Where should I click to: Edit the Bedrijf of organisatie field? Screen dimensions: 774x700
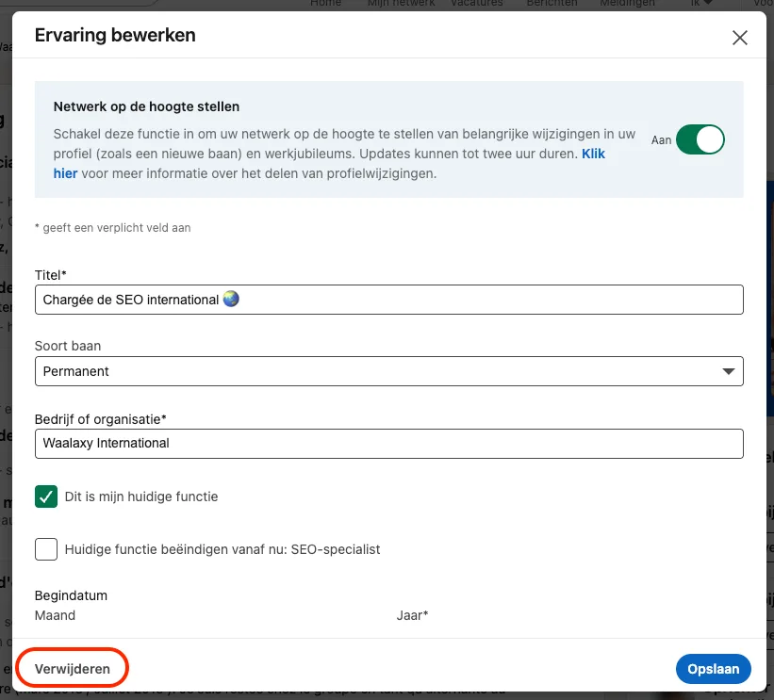(389, 444)
